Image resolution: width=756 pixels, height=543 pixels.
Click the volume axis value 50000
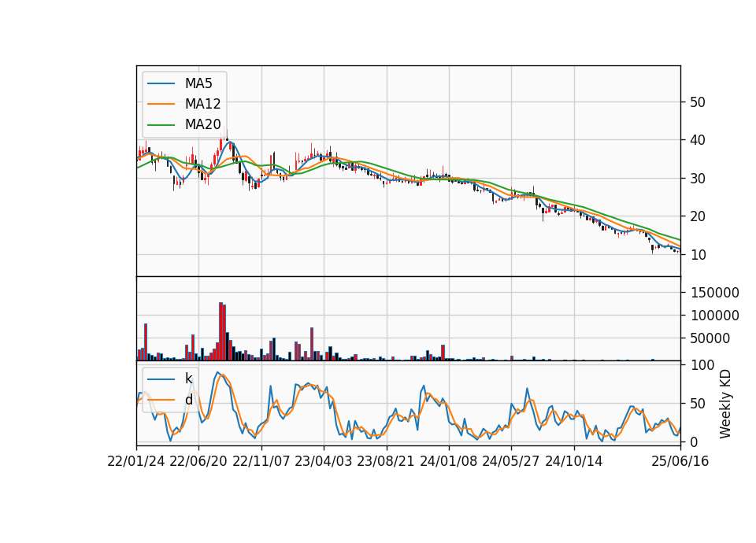tap(710, 338)
